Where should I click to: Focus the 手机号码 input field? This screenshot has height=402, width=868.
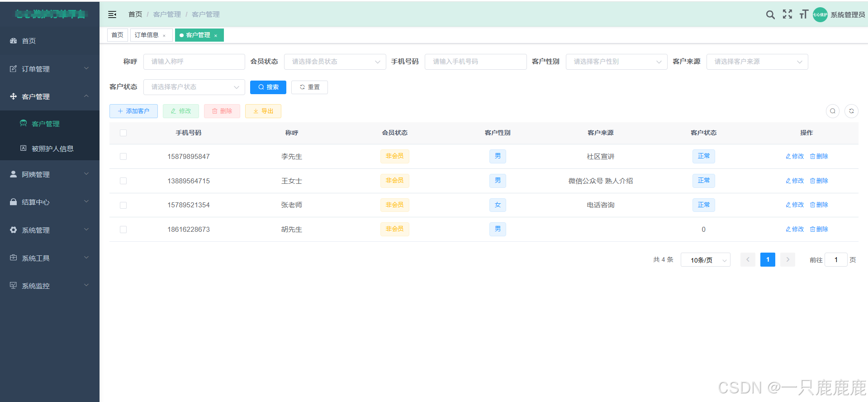(476, 62)
